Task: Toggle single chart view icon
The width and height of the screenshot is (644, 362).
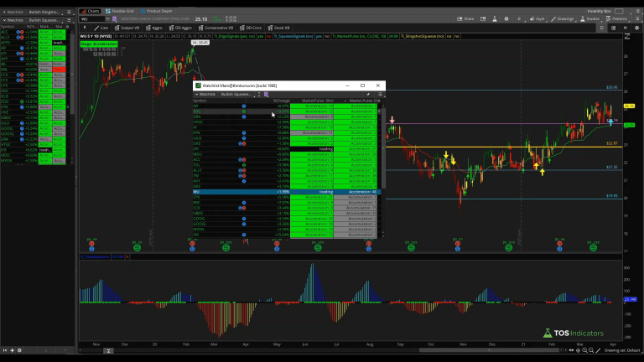Action: [x=602, y=28]
